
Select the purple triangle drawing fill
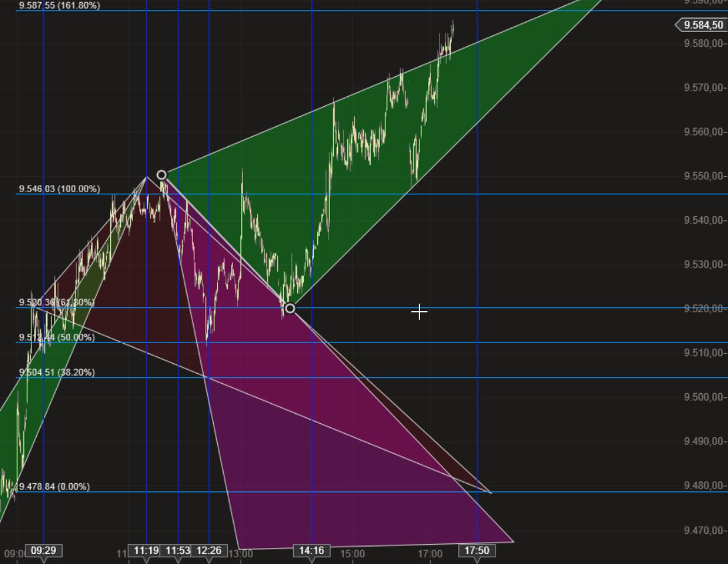(334, 434)
